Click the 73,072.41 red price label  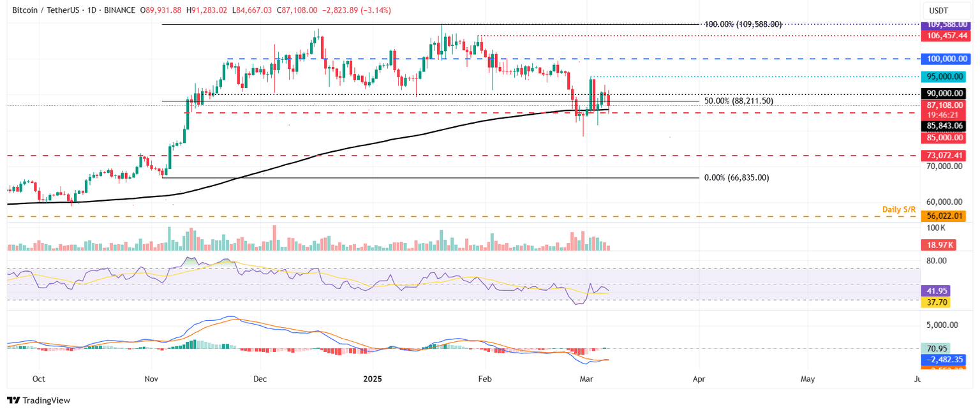[x=943, y=155]
